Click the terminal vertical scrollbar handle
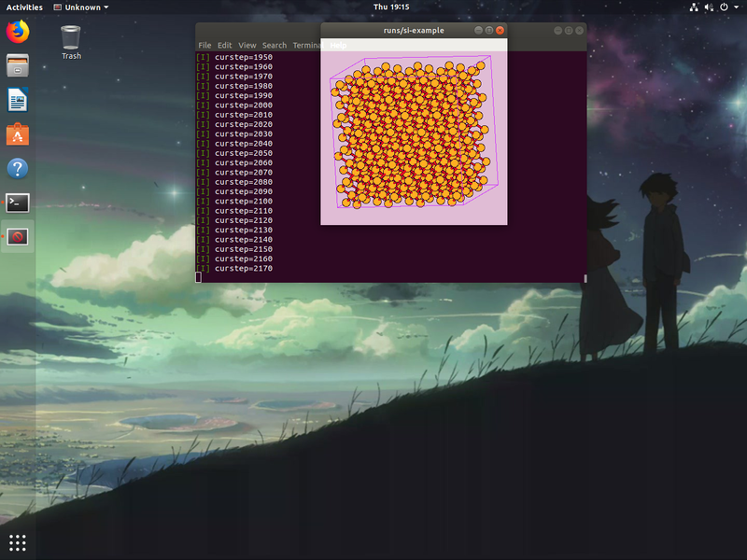Screen dimensions: 747x560 (x=585, y=278)
